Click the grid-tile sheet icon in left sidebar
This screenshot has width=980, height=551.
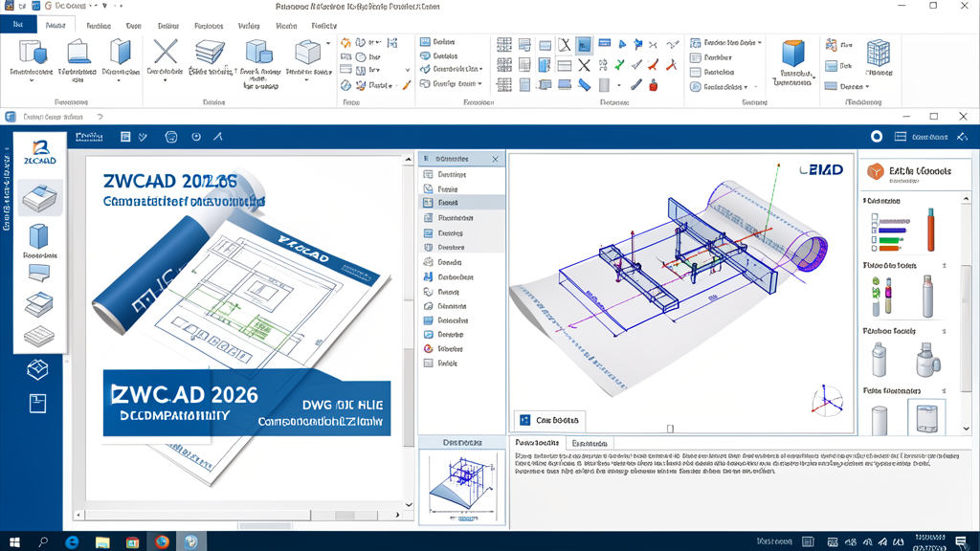coord(38,336)
